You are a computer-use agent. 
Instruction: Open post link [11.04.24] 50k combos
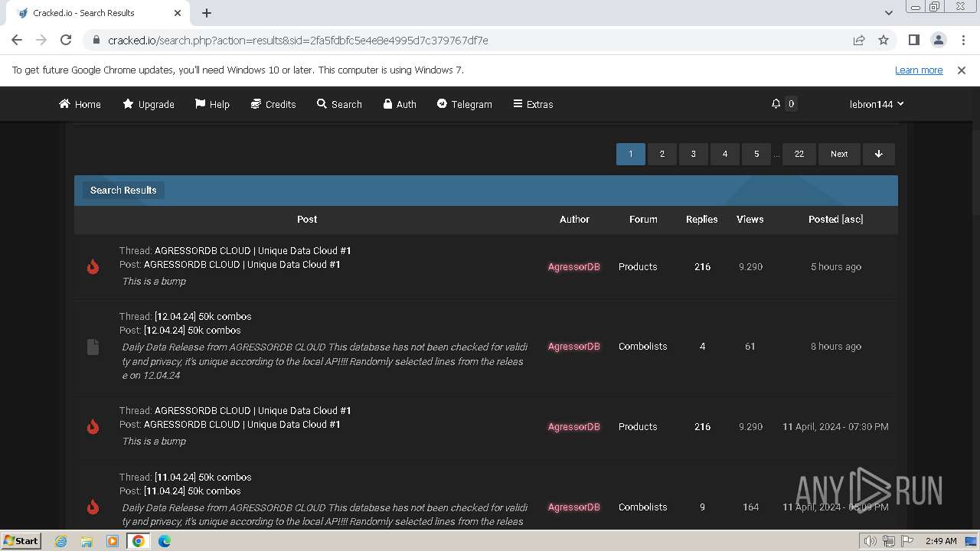pyautogui.click(x=192, y=491)
